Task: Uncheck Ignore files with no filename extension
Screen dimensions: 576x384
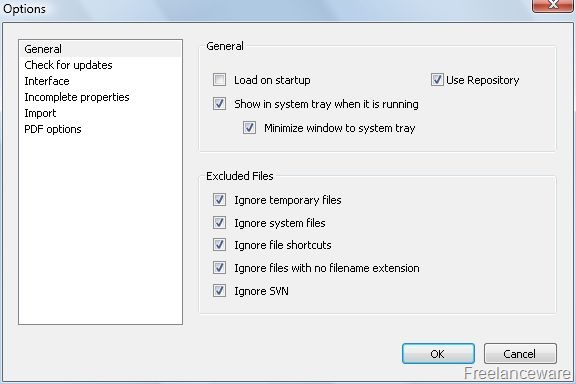Action: click(219, 268)
